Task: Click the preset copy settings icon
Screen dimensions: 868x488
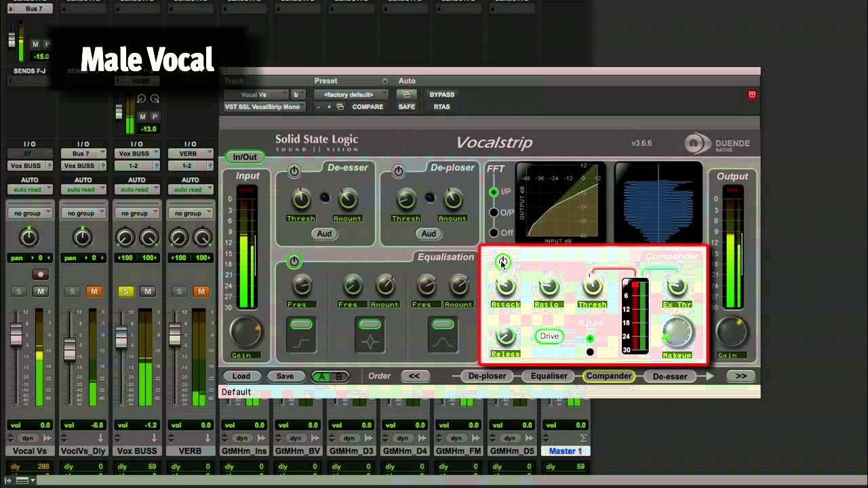Action: pos(340,107)
